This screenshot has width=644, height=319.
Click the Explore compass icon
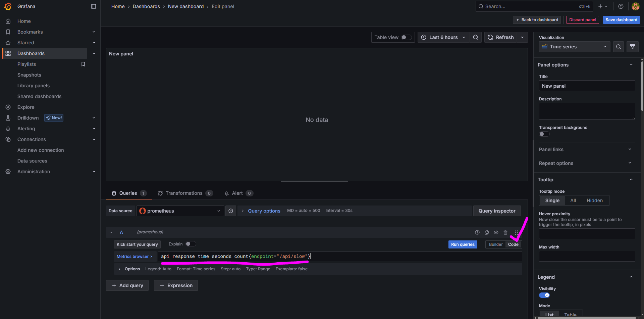coord(8,107)
